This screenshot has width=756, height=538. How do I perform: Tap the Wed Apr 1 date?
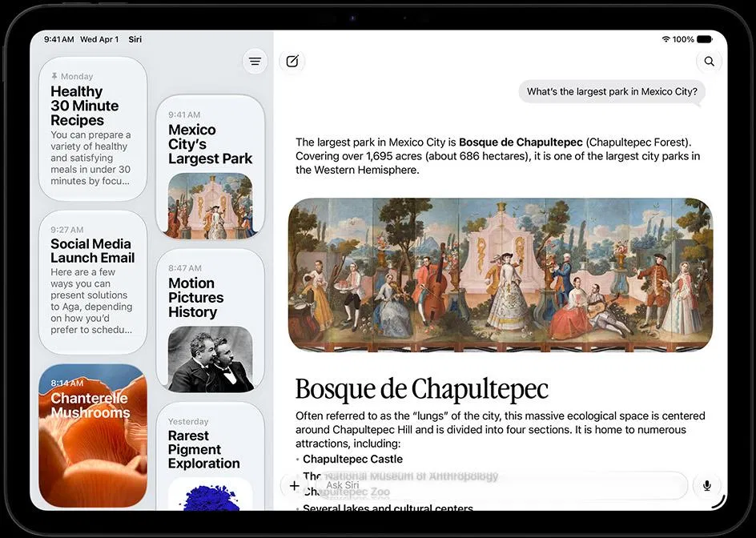(x=99, y=39)
